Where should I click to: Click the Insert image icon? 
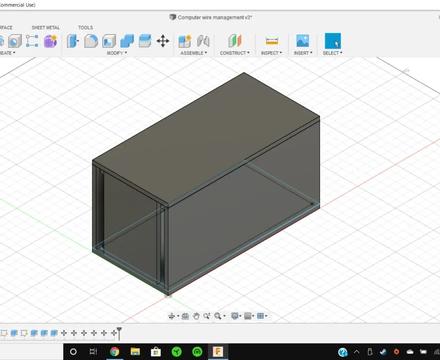(x=302, y=41)
